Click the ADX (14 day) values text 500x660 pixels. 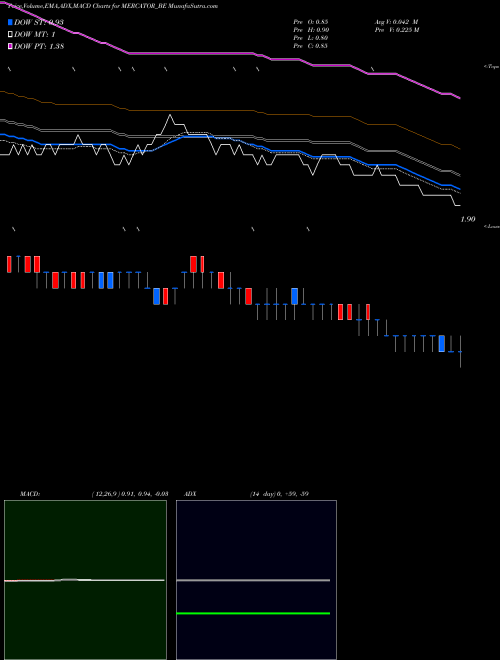279,494
